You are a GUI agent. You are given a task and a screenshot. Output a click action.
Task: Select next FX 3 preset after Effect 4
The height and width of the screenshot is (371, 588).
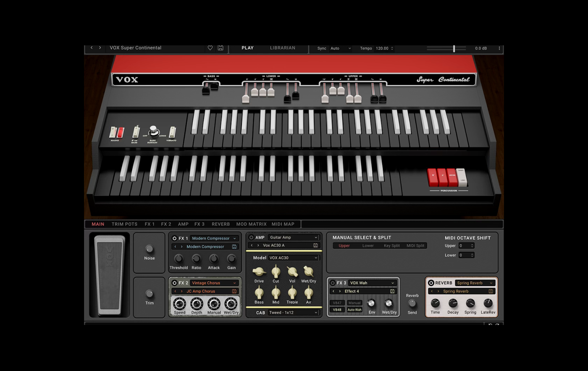point(340,291)
